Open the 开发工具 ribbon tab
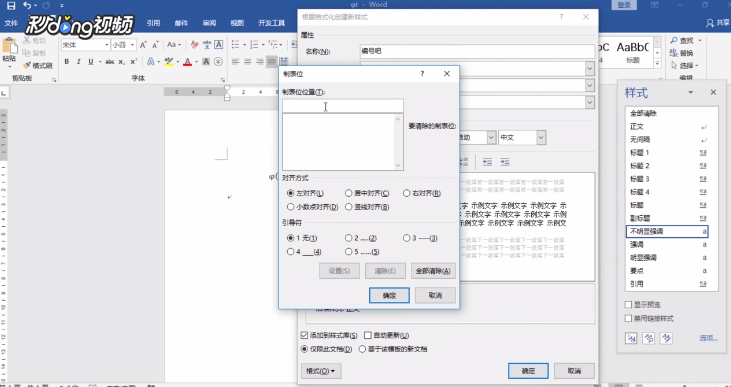731x387 pixels. [271, 23]
